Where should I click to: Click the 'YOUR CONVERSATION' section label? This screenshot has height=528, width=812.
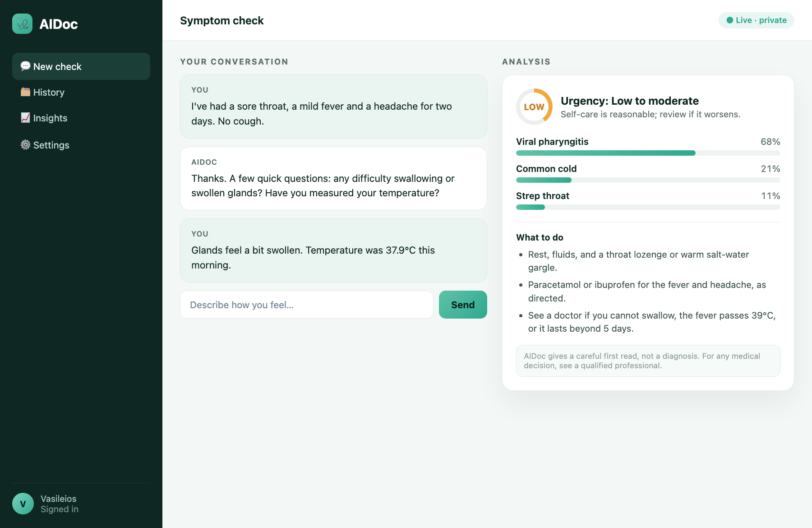point(234,62)
